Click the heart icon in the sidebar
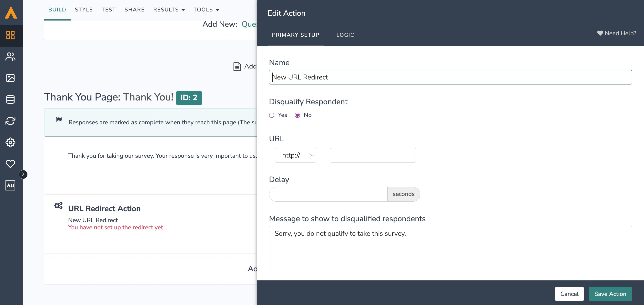 tap(10, 164)
